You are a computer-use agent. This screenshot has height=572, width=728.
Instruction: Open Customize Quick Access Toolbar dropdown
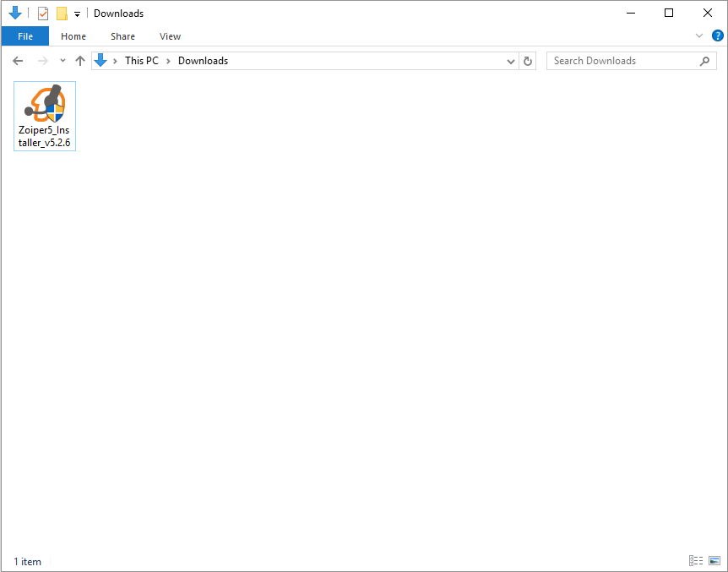(77, 14)
